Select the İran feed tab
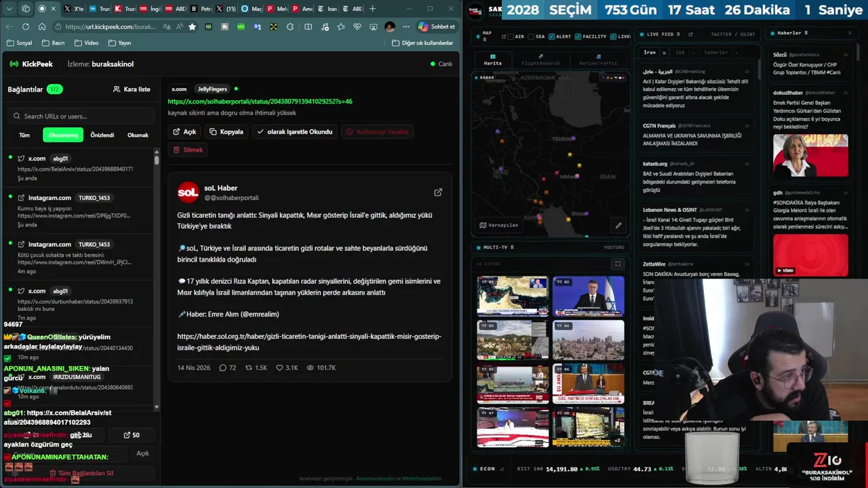The height and width of the screenshot is (488, 868). (x=650, y=52)
